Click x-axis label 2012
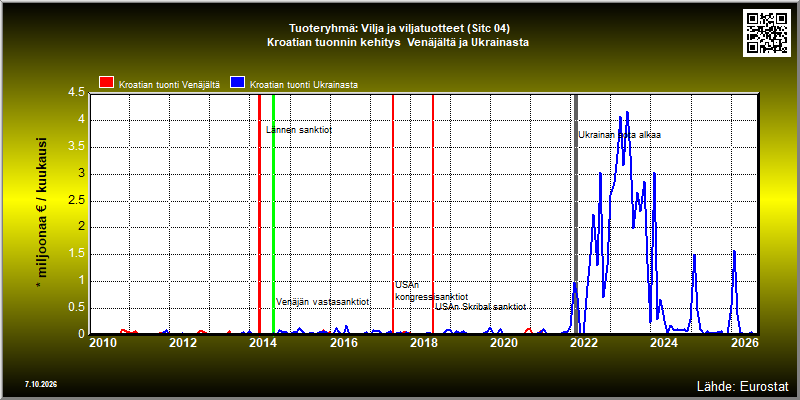This screenshot has width=800, height=400. pyautogui.click(x=183, y=342)
